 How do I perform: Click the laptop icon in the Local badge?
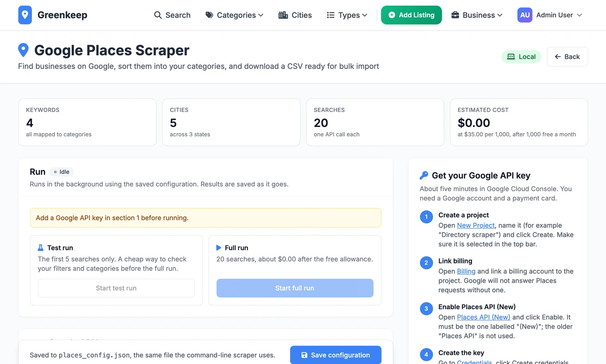(511, 57)
